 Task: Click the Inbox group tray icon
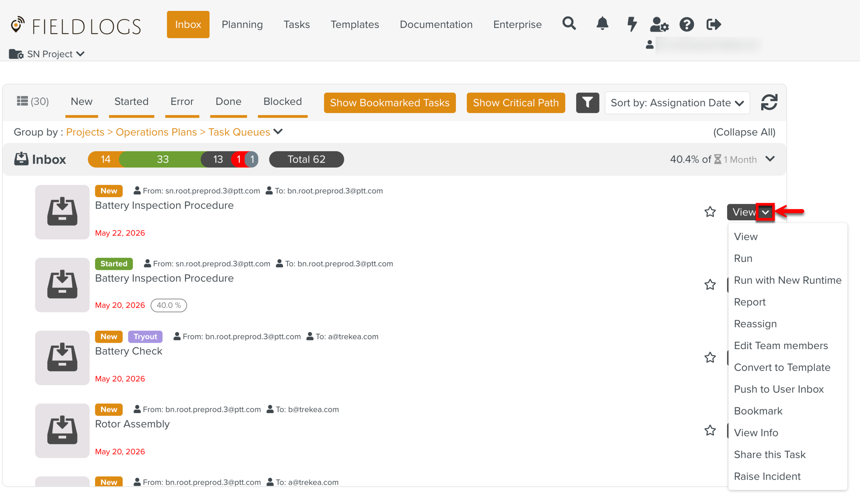21,159
